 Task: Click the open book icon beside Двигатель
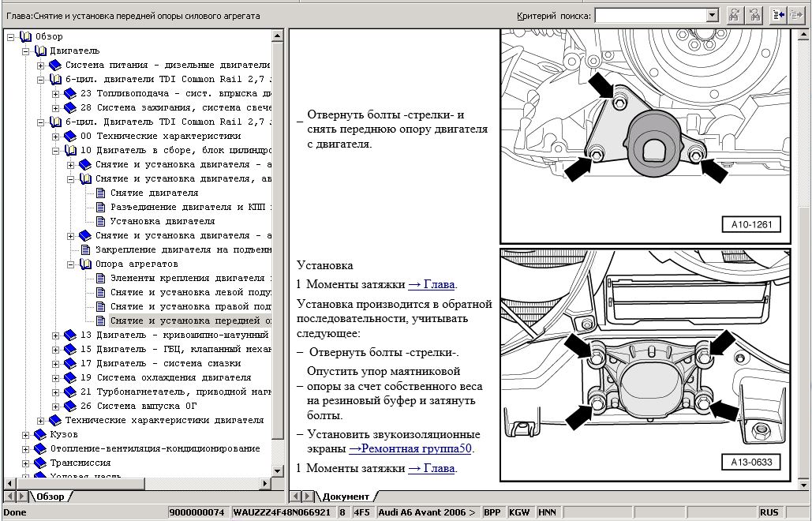pyautogui.click(x=40, y=51)
